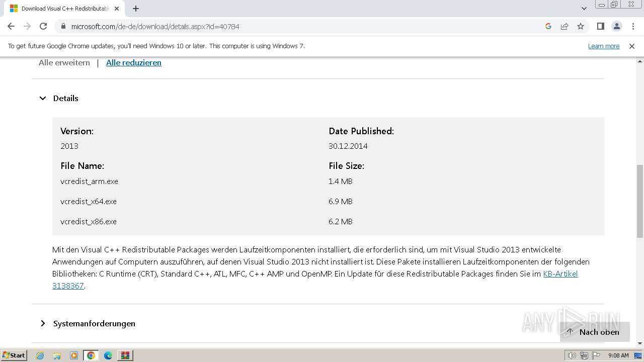Open the browser side panel
The height and width of the screenshot is (362, 644).
tap(601, 26)
